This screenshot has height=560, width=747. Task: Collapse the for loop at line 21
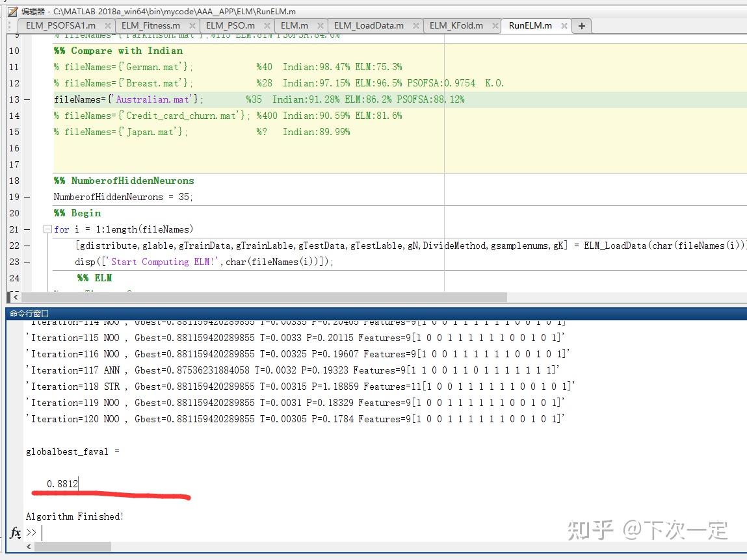(x=47, y=229)
